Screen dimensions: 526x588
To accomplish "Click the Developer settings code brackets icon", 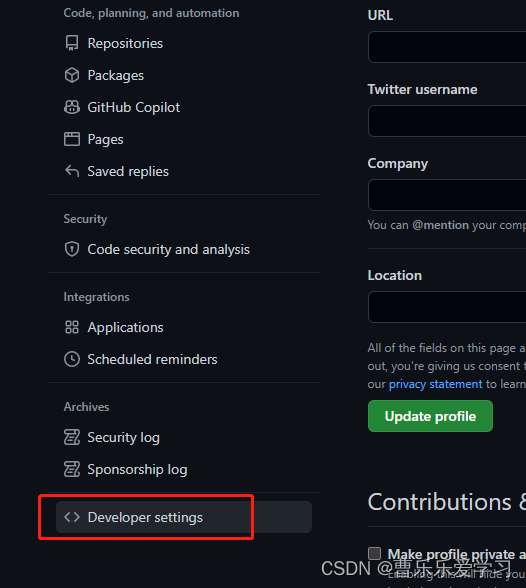I will point(72,517).
